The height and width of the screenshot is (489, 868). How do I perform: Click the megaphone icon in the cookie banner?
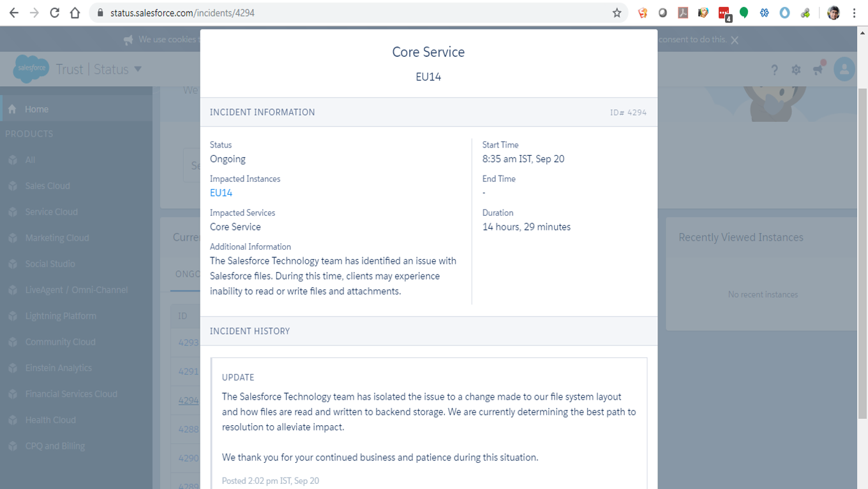coord(128,40)
